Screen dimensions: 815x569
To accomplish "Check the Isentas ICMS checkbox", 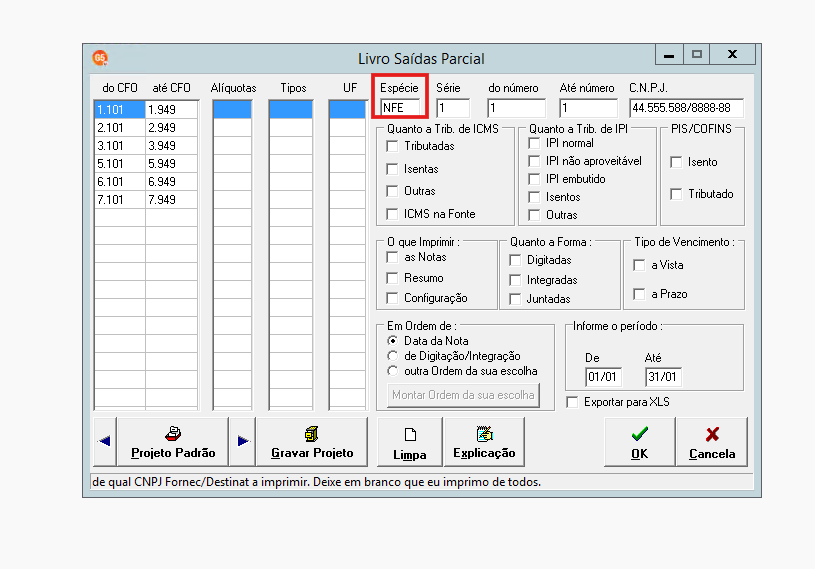I will (392, 169).
